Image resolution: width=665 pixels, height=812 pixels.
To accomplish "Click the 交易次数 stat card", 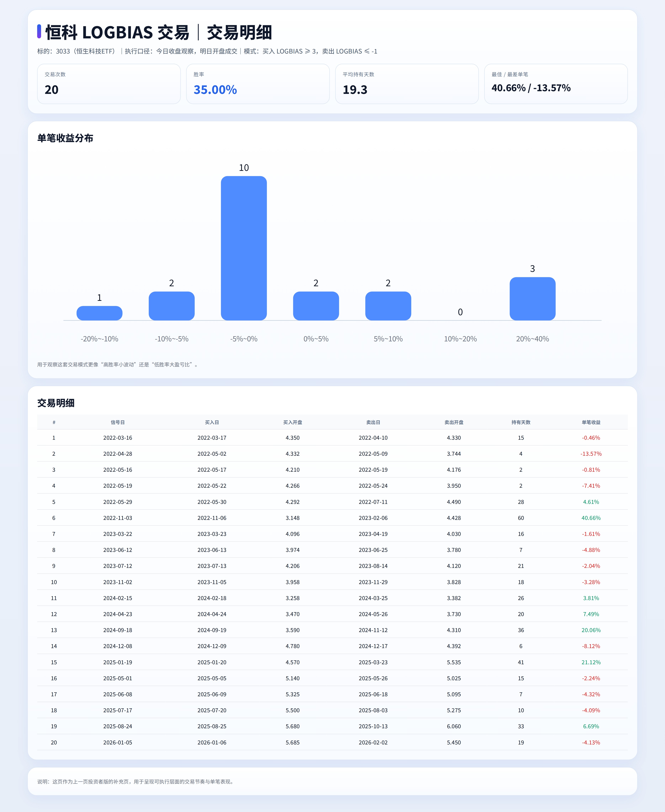I will pyautogui.click(x=109, y=84).
